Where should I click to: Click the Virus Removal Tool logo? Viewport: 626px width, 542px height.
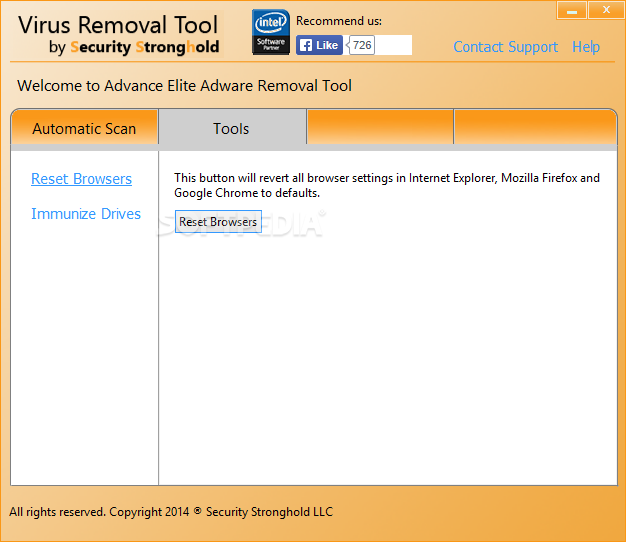[x=118, y=35]
